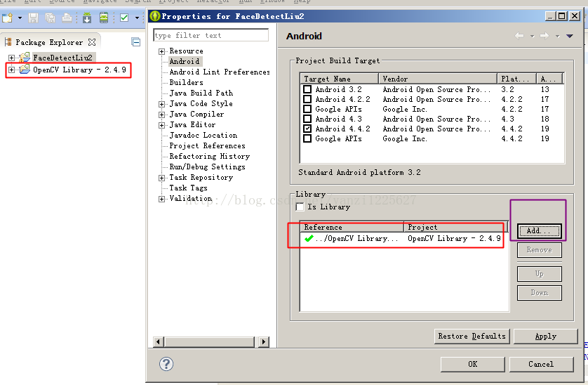Open the Android SDK Manager icon
588x385 pixels.
pos(87,18)
